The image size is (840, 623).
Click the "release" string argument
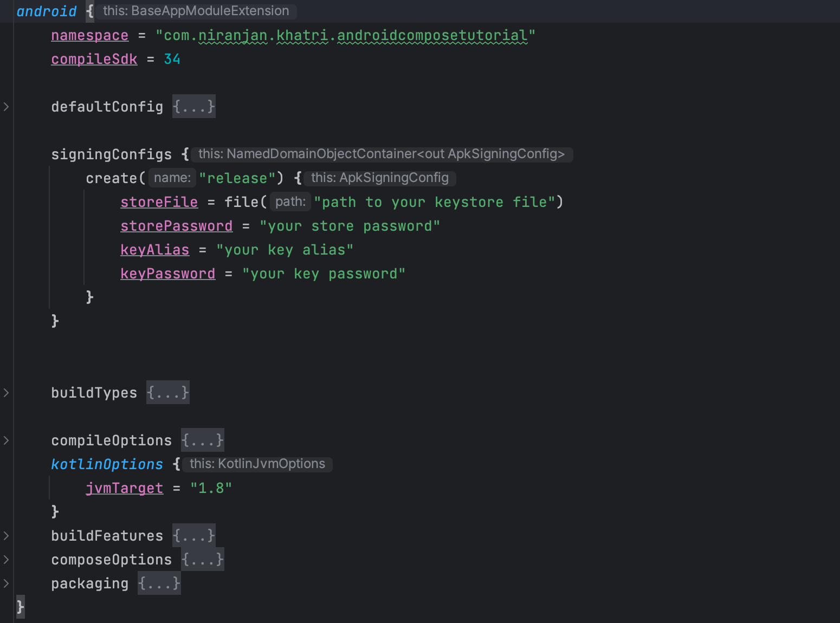point(237,178)
